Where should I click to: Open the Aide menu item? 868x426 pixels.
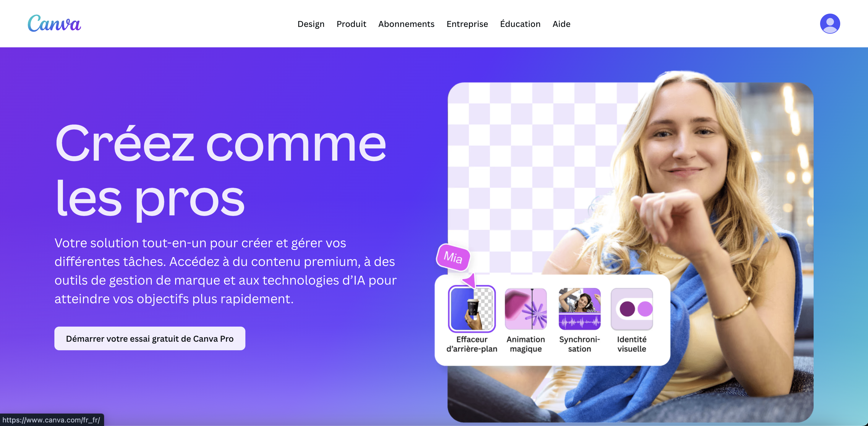[x=561, y=24]
